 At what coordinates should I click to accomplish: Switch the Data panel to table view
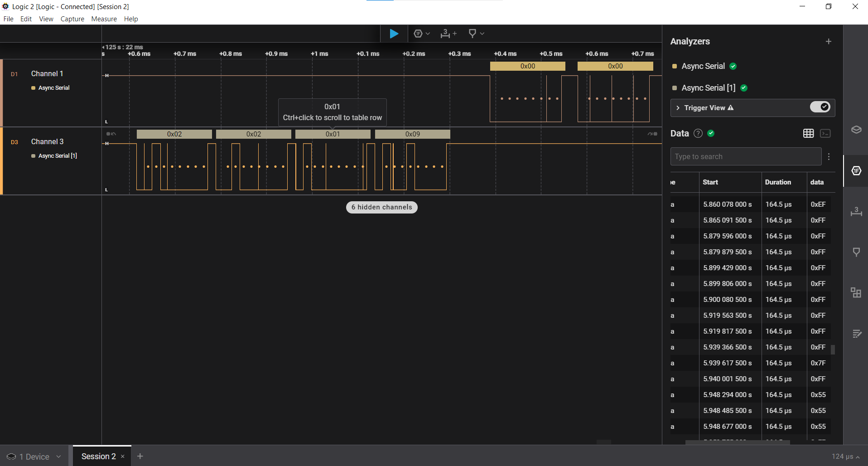(x=809, y=133)
